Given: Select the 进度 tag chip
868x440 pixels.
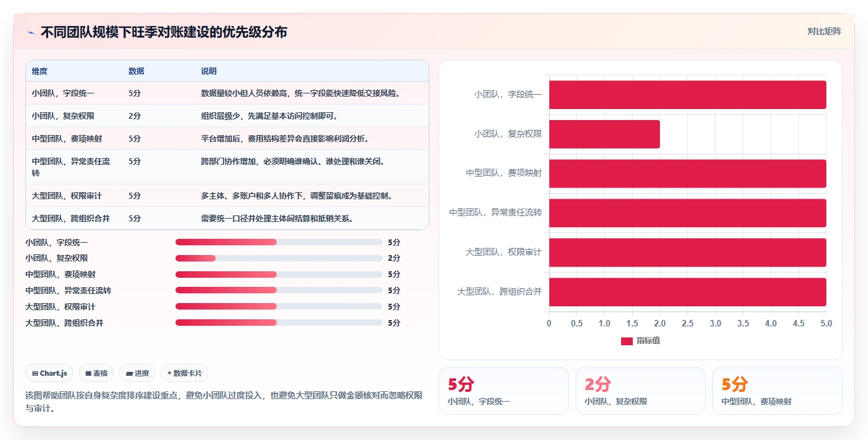Looking at the screenshot, I should 137,373.
